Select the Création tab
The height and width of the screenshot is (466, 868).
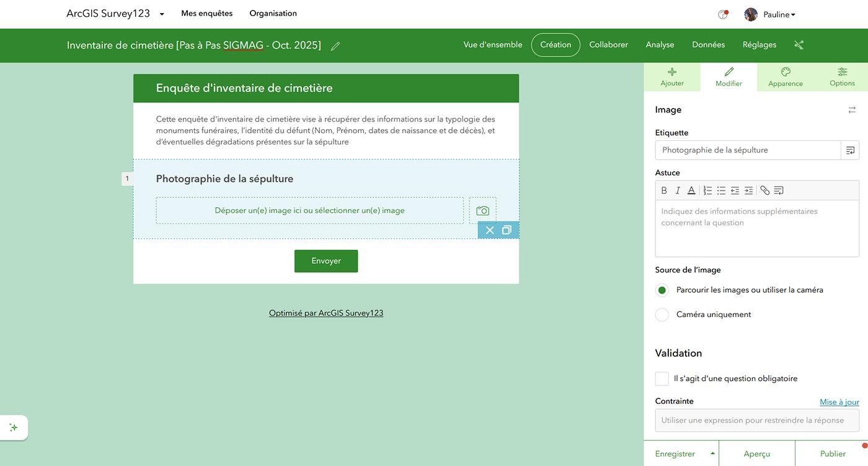point(556,45)
